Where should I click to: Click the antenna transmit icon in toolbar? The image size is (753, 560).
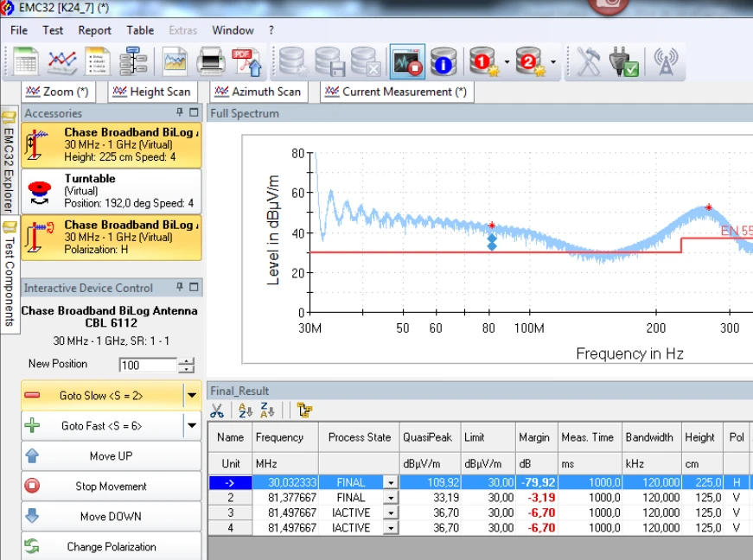click(665, 62)
